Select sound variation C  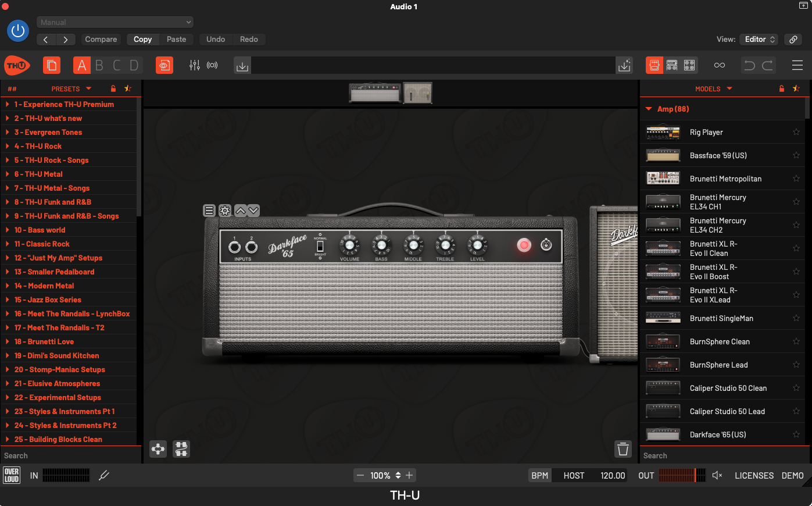[x=117, y=65]
